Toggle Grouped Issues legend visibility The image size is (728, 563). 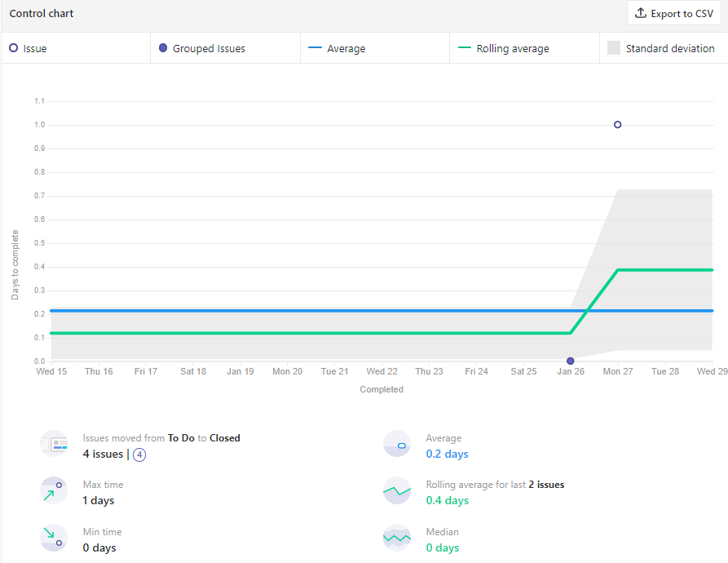(201, 49)
